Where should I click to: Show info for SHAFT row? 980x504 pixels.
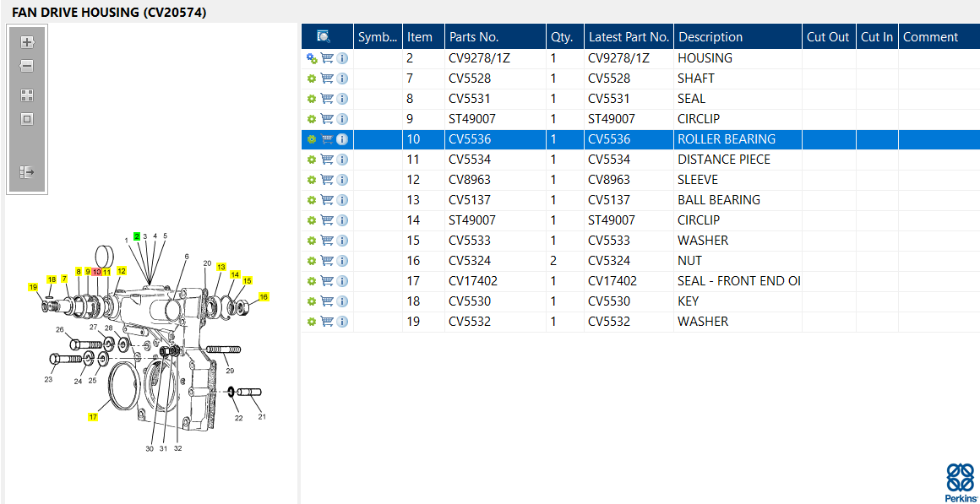(x=342, y=79)
